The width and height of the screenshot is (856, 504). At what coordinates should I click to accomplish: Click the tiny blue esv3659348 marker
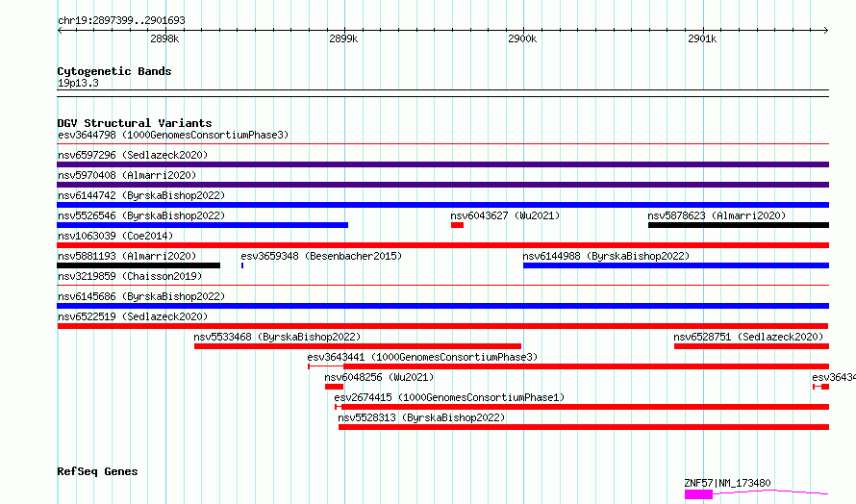tap(242, 265)
